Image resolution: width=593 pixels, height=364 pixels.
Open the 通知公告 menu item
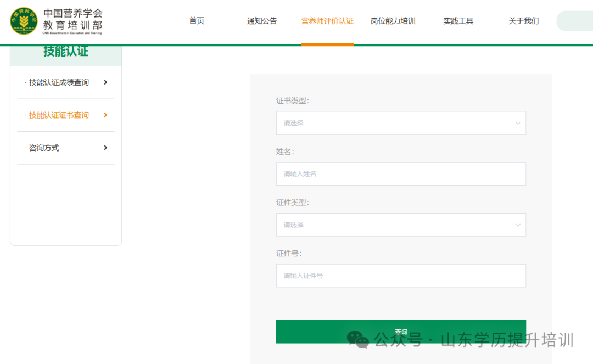click(262, 20)
